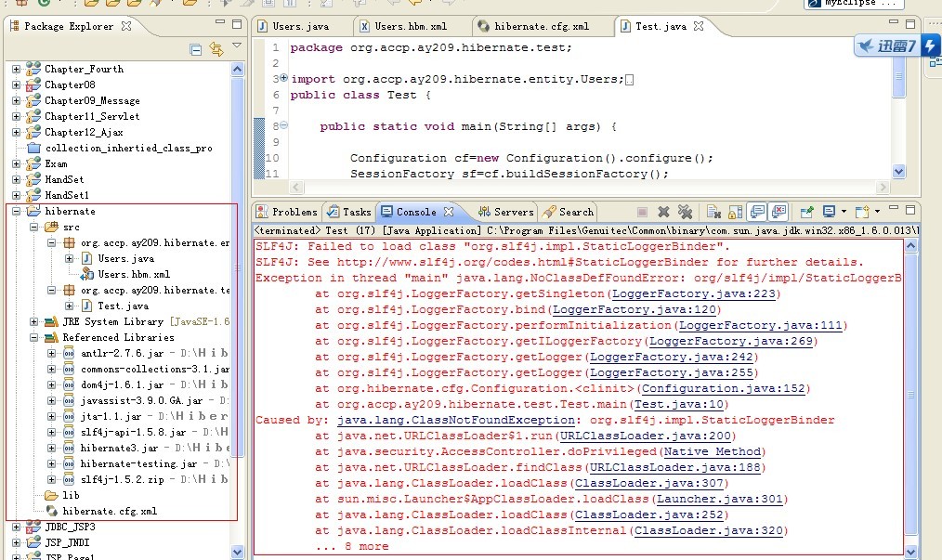Toggle show console on standard output change
942x560 pixels.
757,213
